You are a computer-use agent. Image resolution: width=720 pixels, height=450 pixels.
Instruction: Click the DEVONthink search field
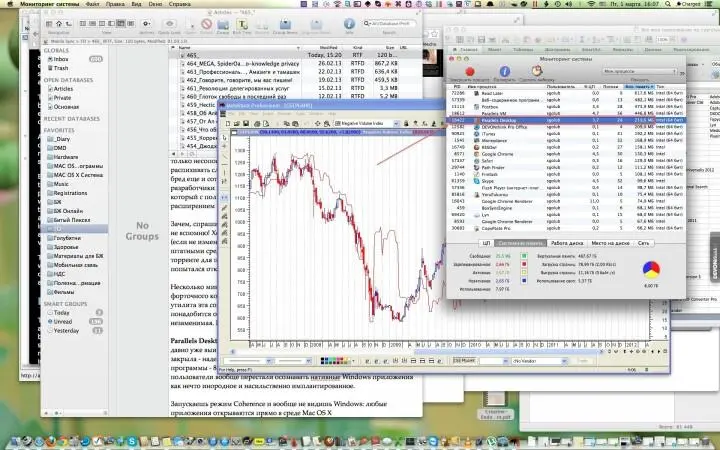389,23
